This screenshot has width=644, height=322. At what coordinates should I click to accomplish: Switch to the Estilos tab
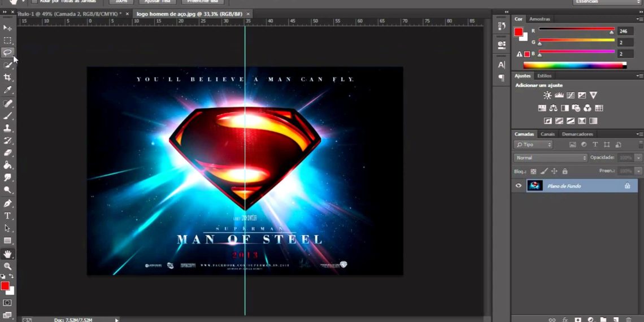544,76
